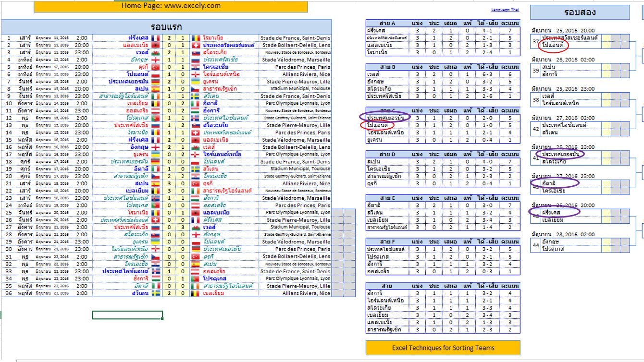Click the home score cell for match 27
The image size is (644, 362).
169,228
